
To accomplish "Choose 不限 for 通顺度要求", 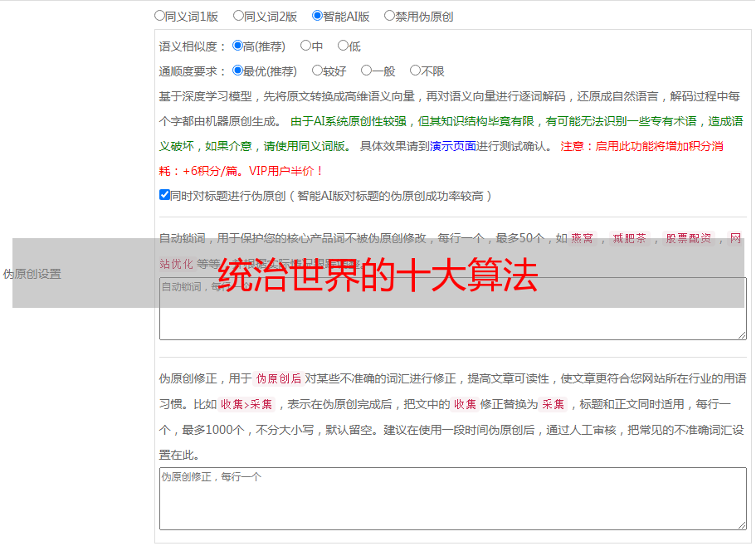I will tap(416, 71).
